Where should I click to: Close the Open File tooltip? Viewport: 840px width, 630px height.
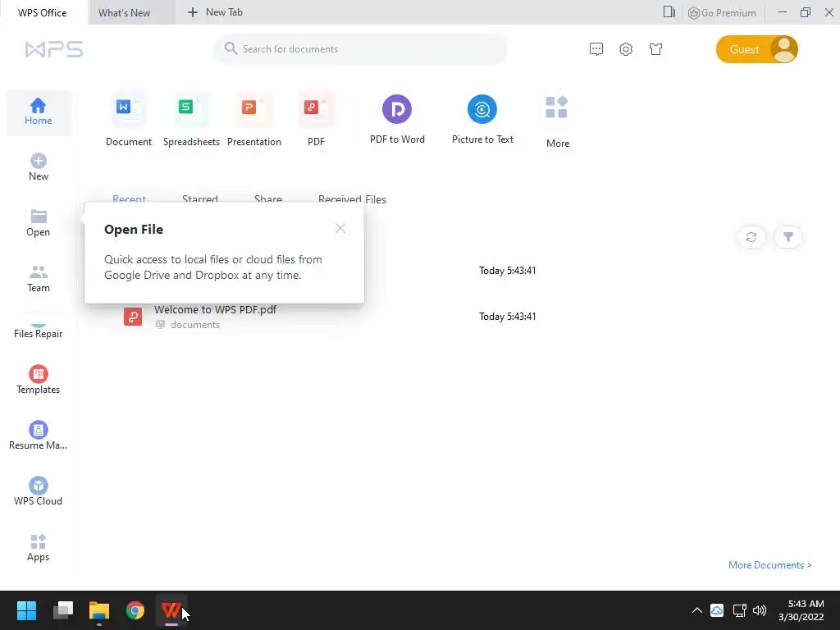tap(340, 228)
